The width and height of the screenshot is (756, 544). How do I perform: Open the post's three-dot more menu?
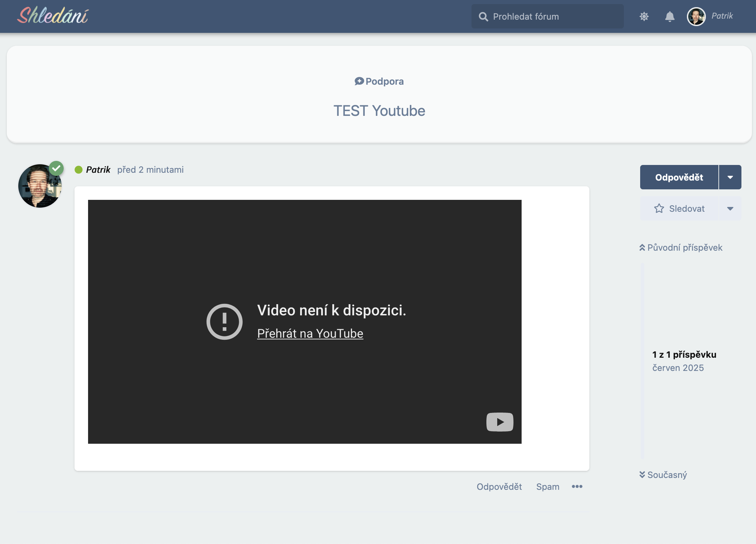point(577,486)
